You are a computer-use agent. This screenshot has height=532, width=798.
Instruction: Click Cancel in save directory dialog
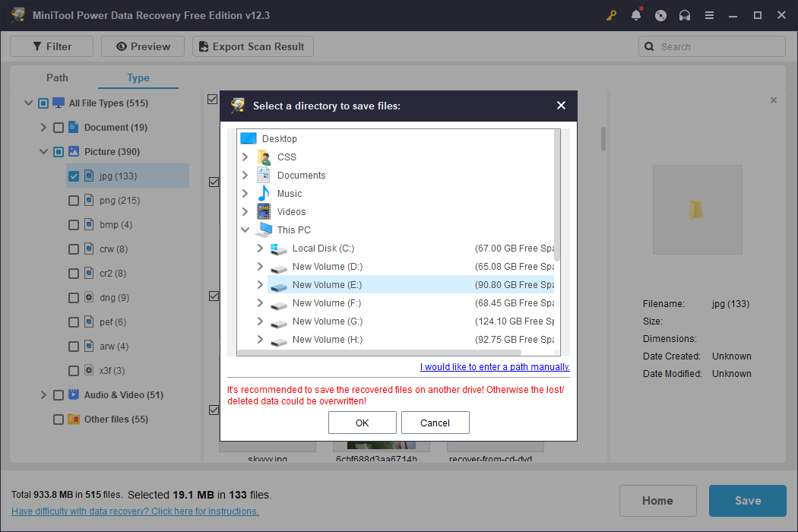point(435,423)
